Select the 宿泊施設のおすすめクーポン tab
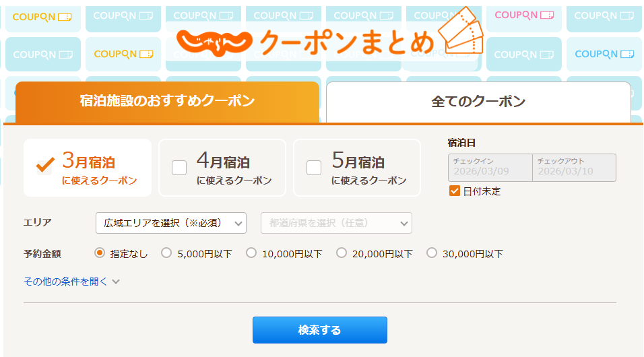This screenshot has height=357, width=644. 167,102
